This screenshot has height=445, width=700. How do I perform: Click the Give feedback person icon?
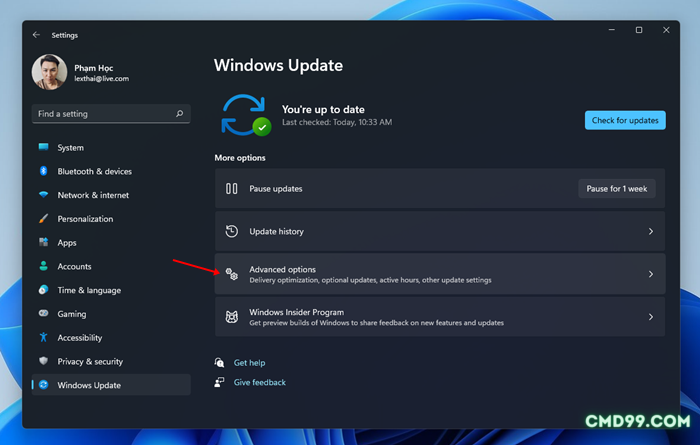coord(219,382)
